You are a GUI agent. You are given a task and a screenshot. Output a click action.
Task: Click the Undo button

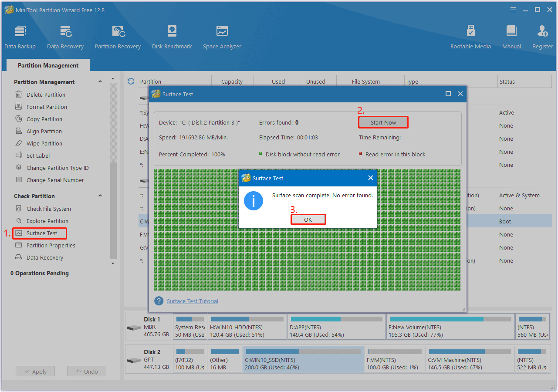[x=87, y=372]
